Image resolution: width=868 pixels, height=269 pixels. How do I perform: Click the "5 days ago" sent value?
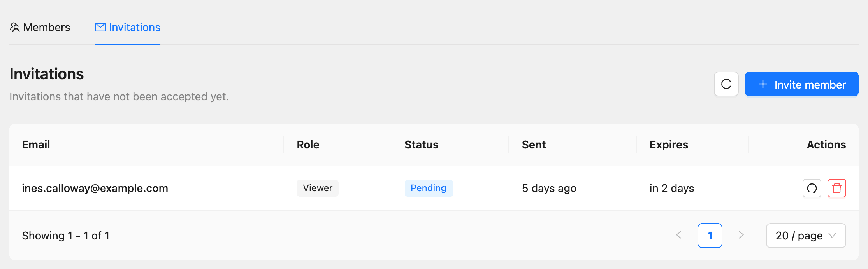point(549,188)
